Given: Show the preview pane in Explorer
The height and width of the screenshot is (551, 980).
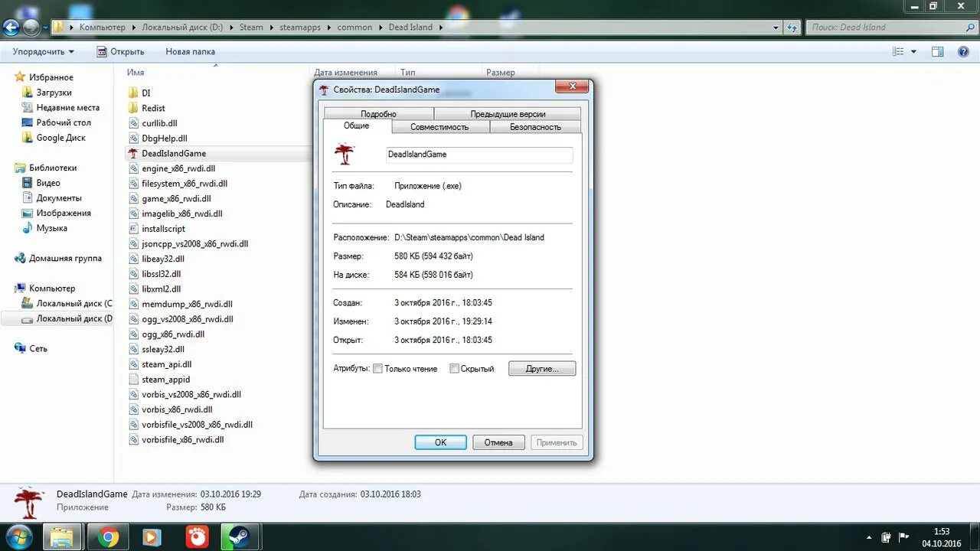Looking at the screenshot, I should coord(937,51).
